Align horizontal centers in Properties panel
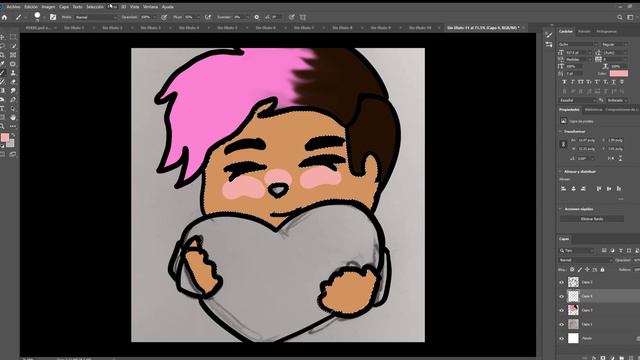Image resolution: width=640 pixels, height=360 pixels. coord(573,189)
